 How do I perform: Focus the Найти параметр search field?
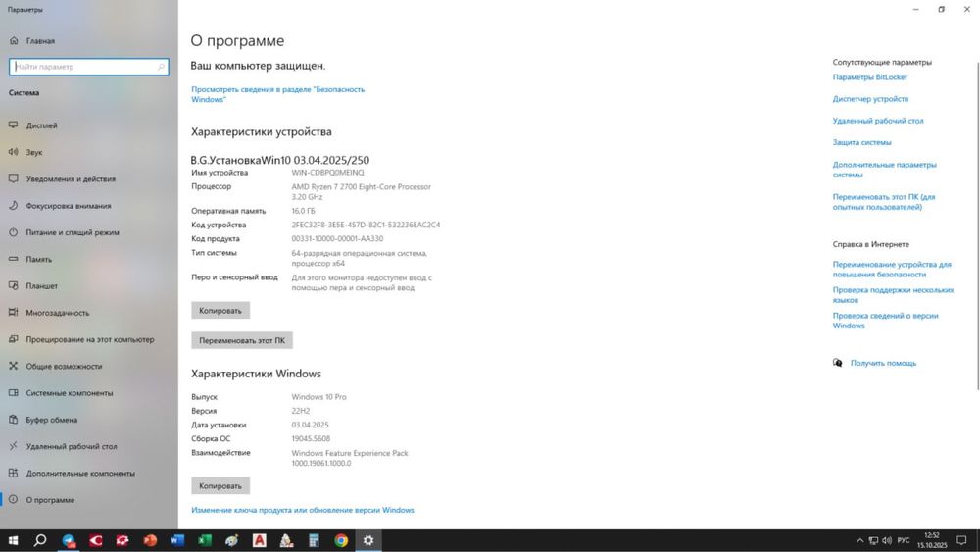point(89,67)
